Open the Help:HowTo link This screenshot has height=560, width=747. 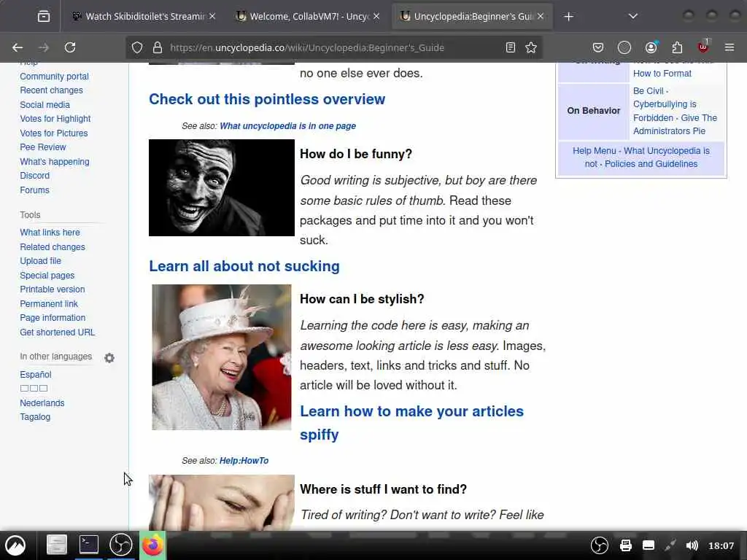pos(244,461)
